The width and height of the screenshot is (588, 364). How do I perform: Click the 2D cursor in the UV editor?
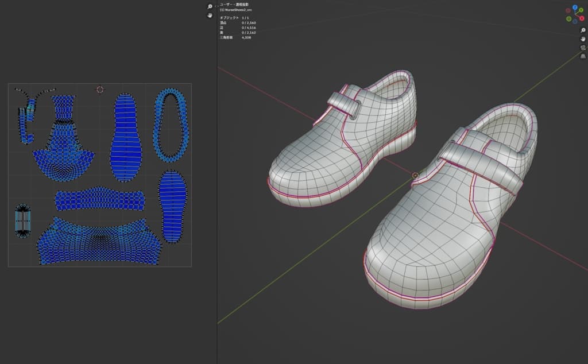pyautogui.click(x=100, y=90)
